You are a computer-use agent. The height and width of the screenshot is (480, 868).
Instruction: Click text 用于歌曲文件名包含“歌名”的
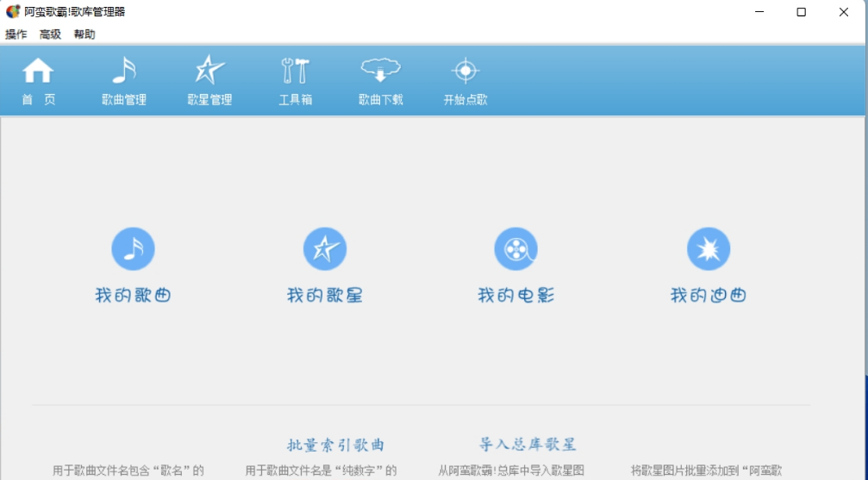pos(128,471)
